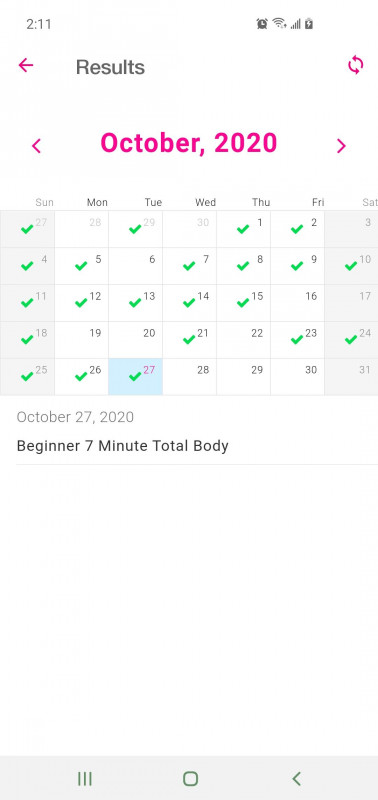Image resolution: width=378 pixels, height=800 pixels.
Task: Tap the Android recent apps icon
Action: pyautogui.click(x=85, y=779)
